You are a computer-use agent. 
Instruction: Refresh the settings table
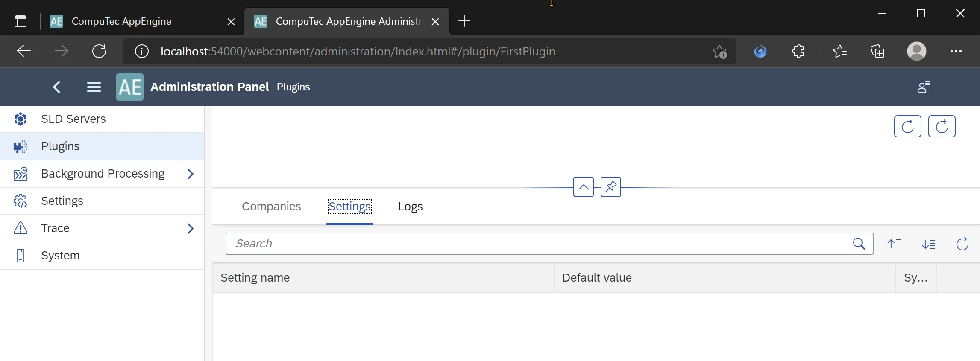pos(962,244)
